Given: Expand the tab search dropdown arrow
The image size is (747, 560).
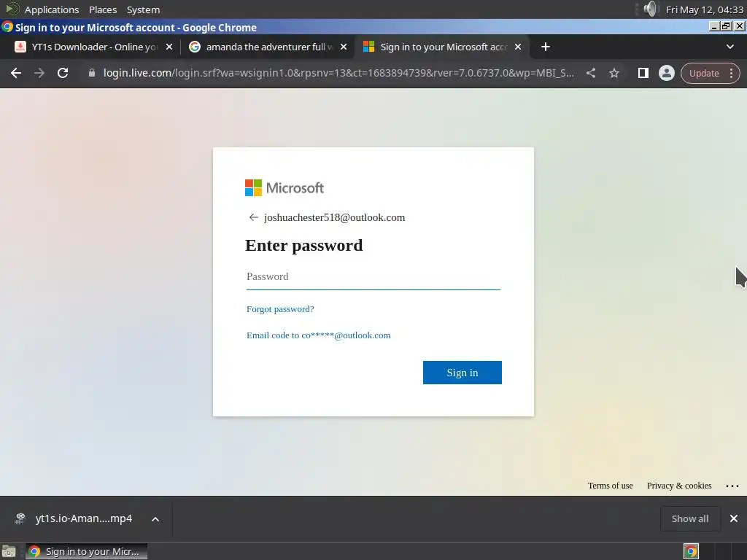Looking at the screenshot, I should coord(729,47).
